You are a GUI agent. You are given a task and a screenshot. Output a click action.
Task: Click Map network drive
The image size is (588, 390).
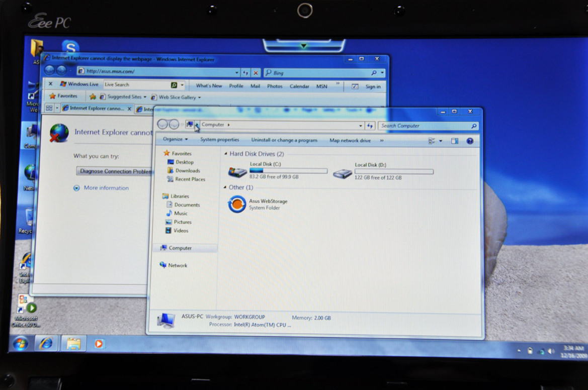[350, 141]
